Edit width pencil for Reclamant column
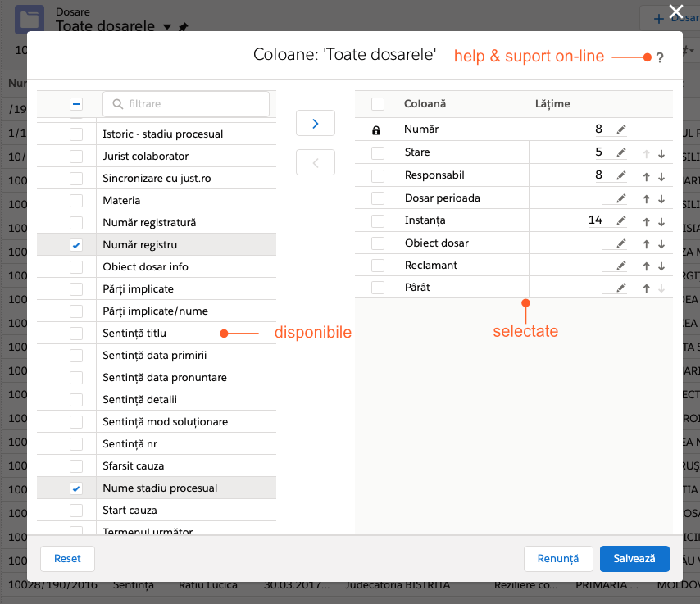The width and height of the screenshot is (700, 604). 621,266
